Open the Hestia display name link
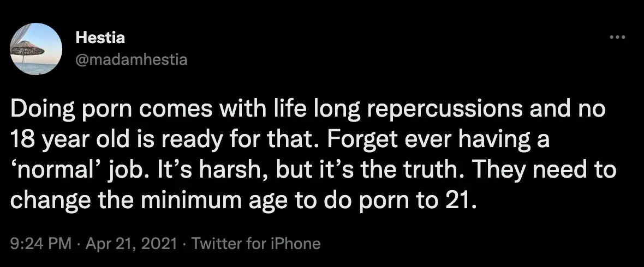Viewport: 644px width, 267px height. click(101, 38)
